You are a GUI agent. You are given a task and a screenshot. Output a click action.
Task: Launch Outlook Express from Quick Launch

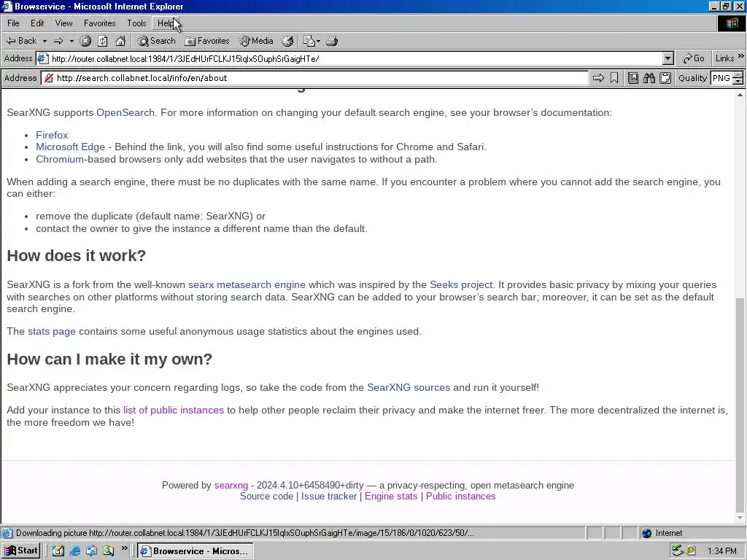click(91, 551)
